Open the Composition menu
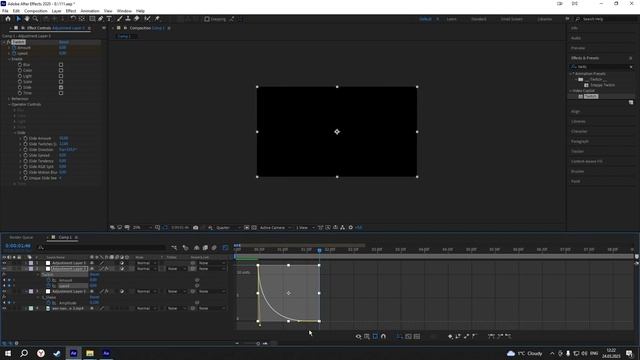Image resolution: width=640 pixels, height=360 pixels. point(36,11)
